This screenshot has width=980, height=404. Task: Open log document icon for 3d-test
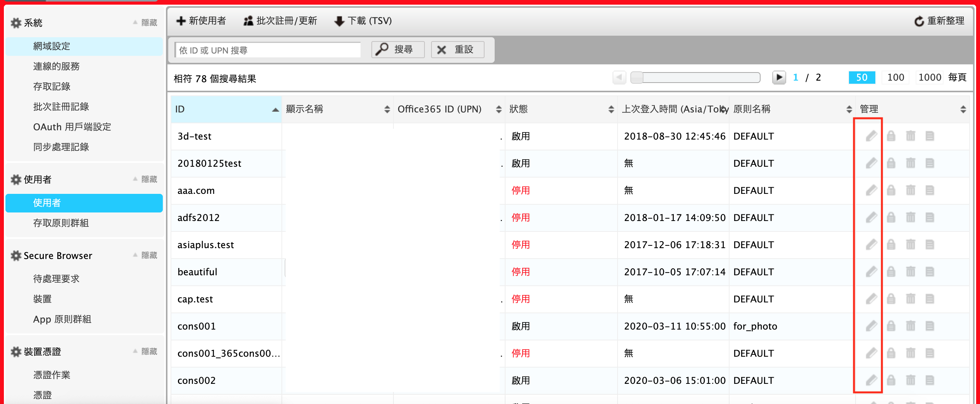coord(930,136)
